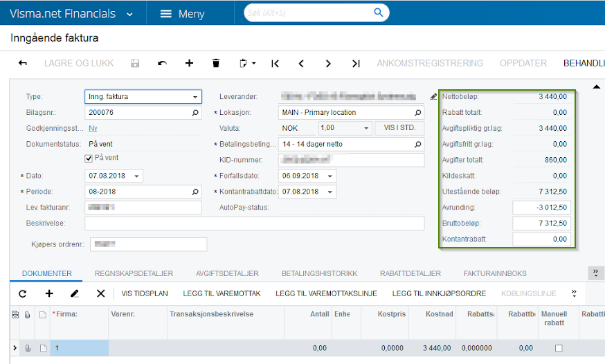Switch to the Regnskapsdetaljer tab
605x364 pixels.
click(x=134, y=273)
